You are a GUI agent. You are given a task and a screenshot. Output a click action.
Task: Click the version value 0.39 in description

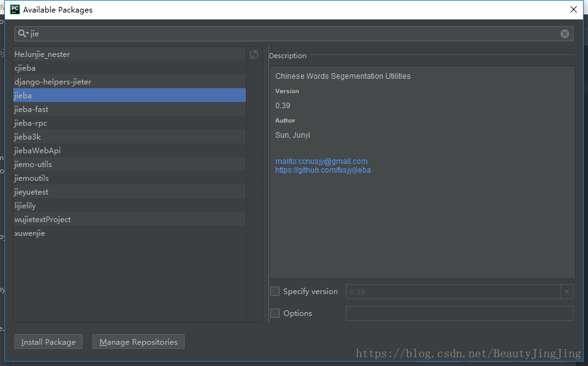(283, 105)
